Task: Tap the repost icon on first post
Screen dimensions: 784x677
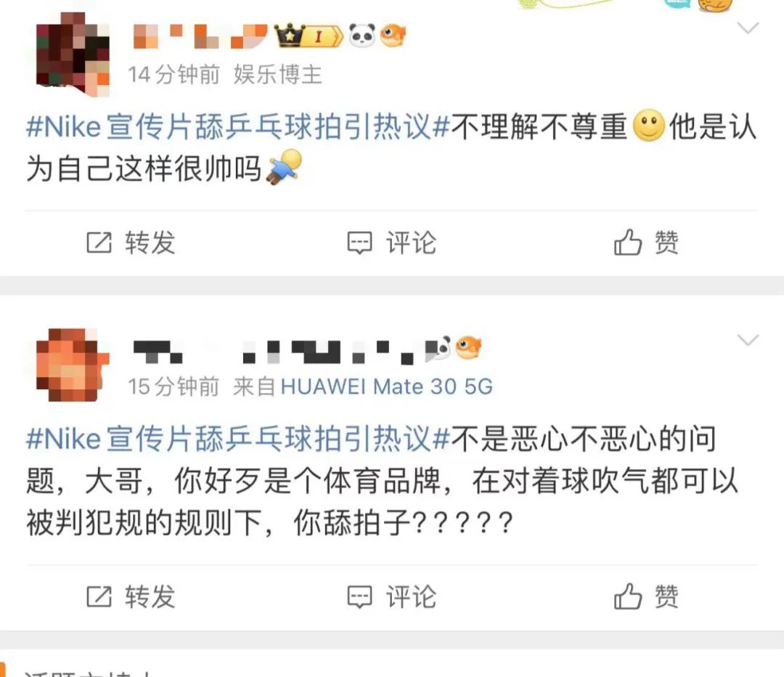Action: click(x=99, y=243)
